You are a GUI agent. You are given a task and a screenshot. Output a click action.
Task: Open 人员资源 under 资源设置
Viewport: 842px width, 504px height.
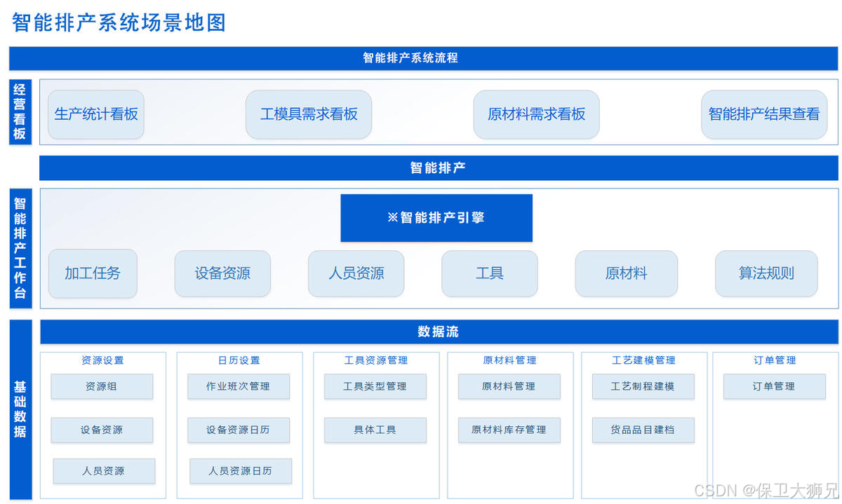(104, 471)
